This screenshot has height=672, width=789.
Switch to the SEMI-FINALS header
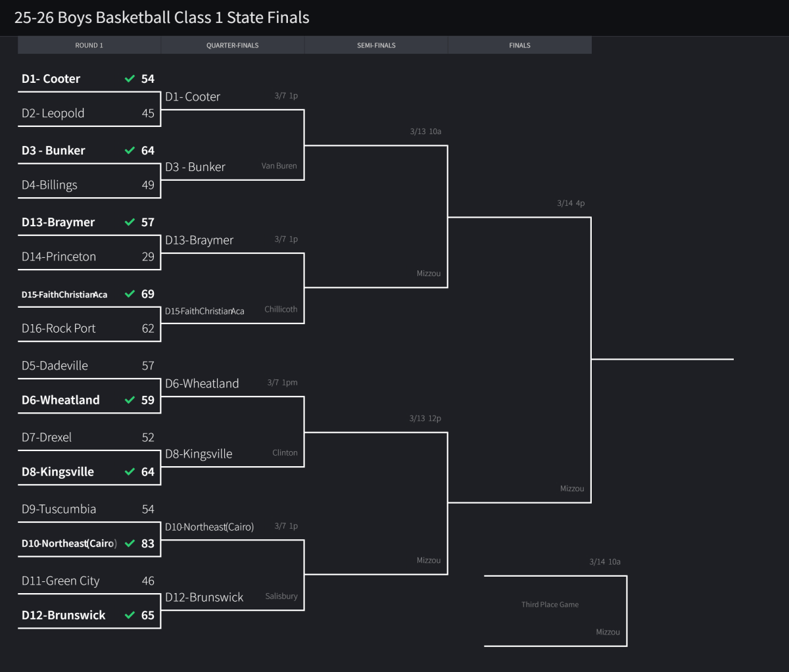coord(376,45)
